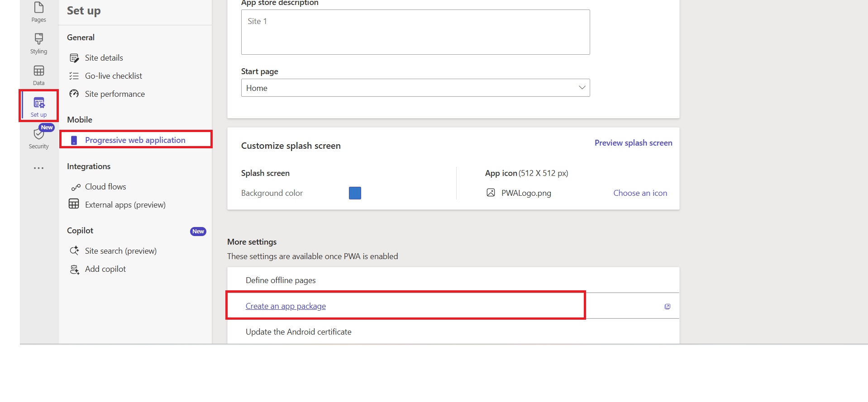868x402 pixels.
Task: Select Site performance in General
Action: [x=114, y=94]
